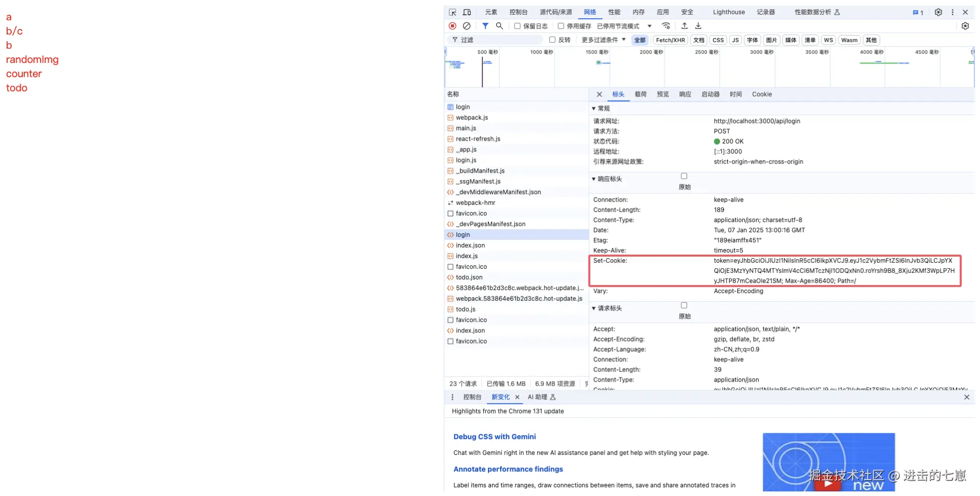Select react-refresh.js request row
The image size is (980, 496).
[516, 139]
